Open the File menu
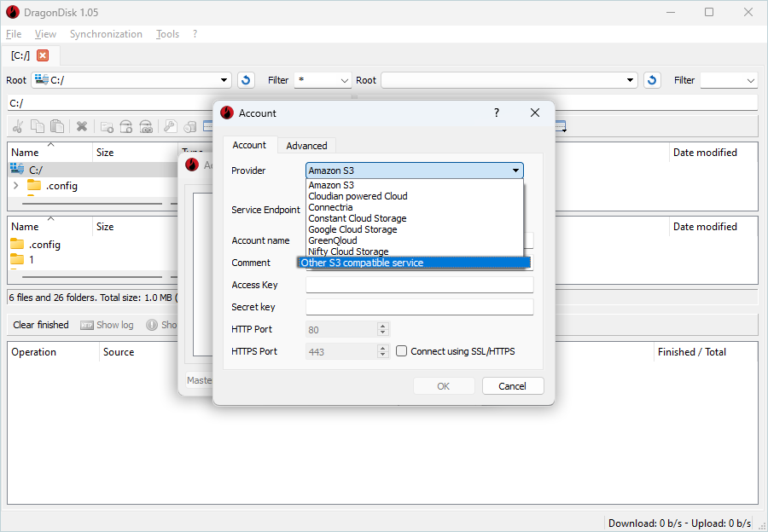768x532 pixels. (14, 34)
